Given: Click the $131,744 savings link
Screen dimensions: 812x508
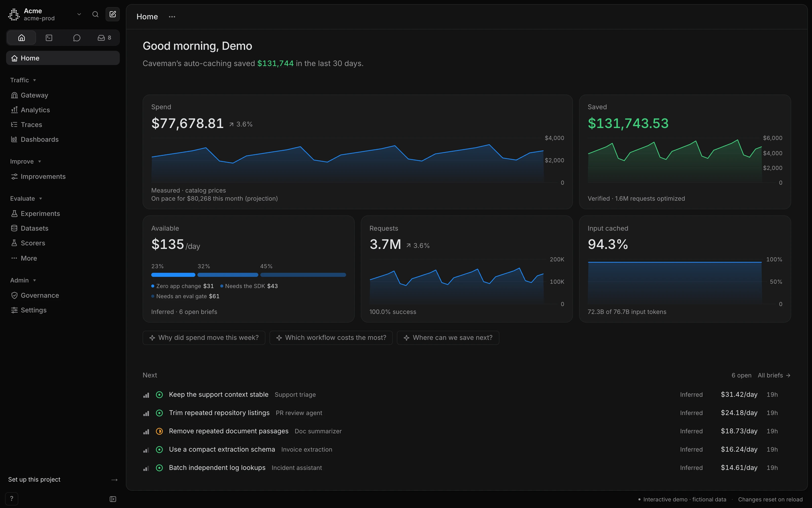Looking at the screenshot, I should point(275,63).
